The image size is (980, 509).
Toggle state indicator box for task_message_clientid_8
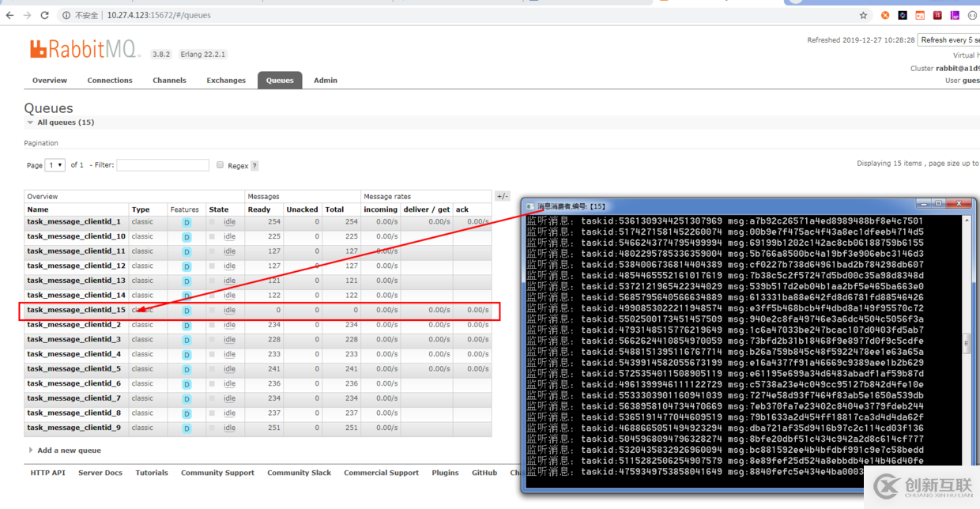pyautogui.click(x=212, y=413)
